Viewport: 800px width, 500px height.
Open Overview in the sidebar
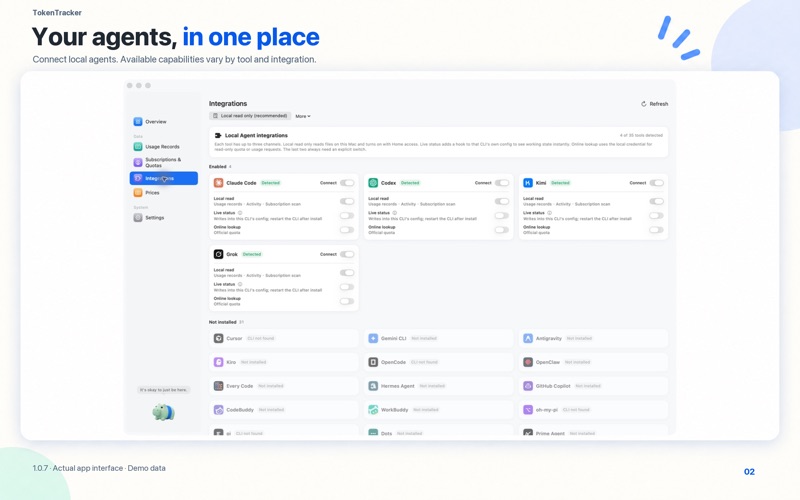click(164, 121)
